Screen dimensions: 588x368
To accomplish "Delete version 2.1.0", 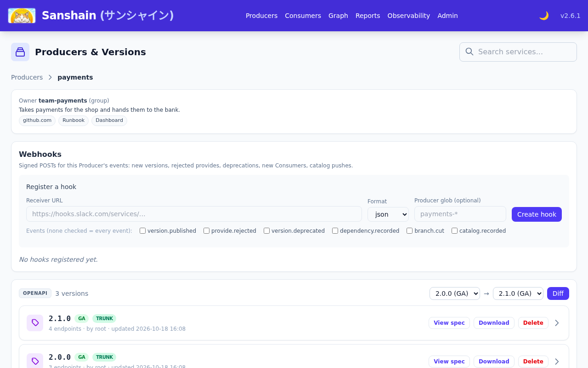I will coord(533,323).
